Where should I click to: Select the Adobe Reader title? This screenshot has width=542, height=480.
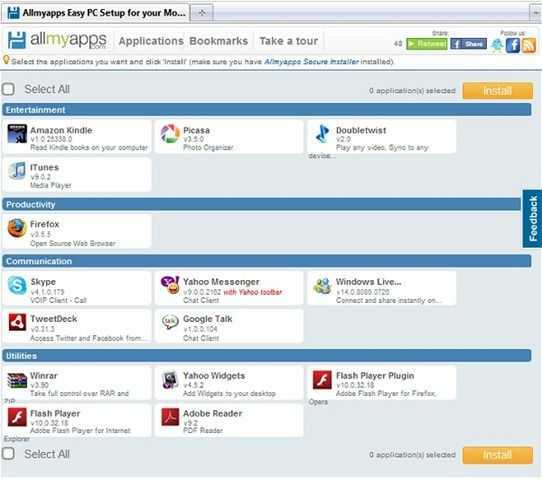click(212, 413)
